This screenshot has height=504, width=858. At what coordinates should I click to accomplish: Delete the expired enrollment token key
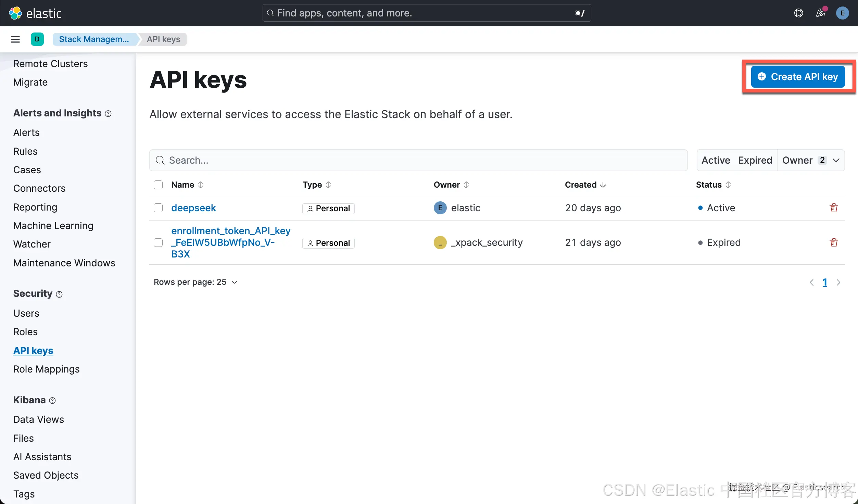[834, 243]
